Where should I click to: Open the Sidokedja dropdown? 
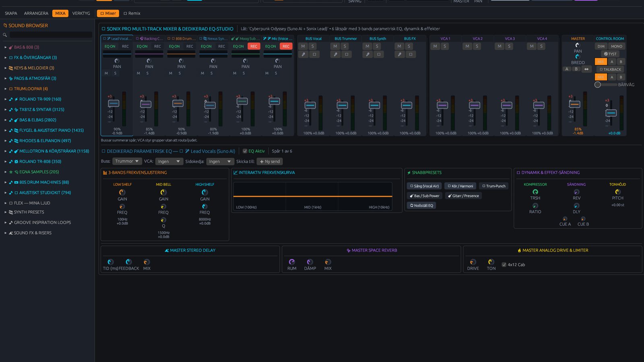[220, 161]
